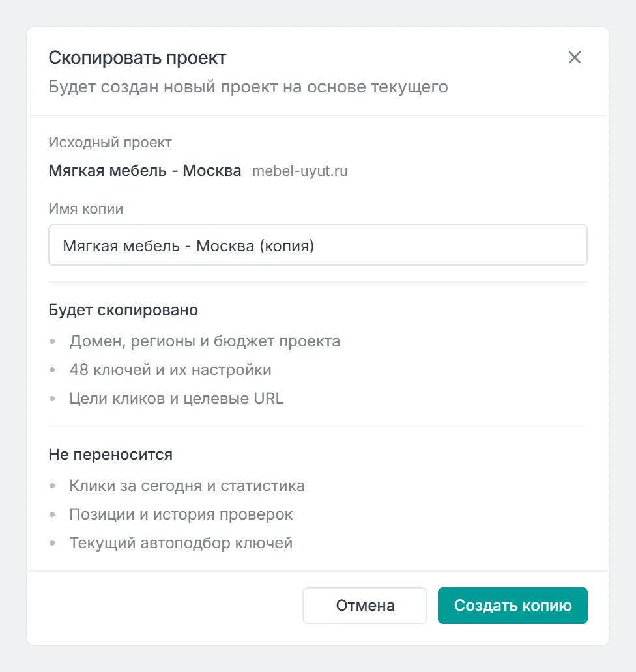Click item Цели кликов и целевые URL
Viewport: 636px width, 672px height.
(x=176, y=399)
